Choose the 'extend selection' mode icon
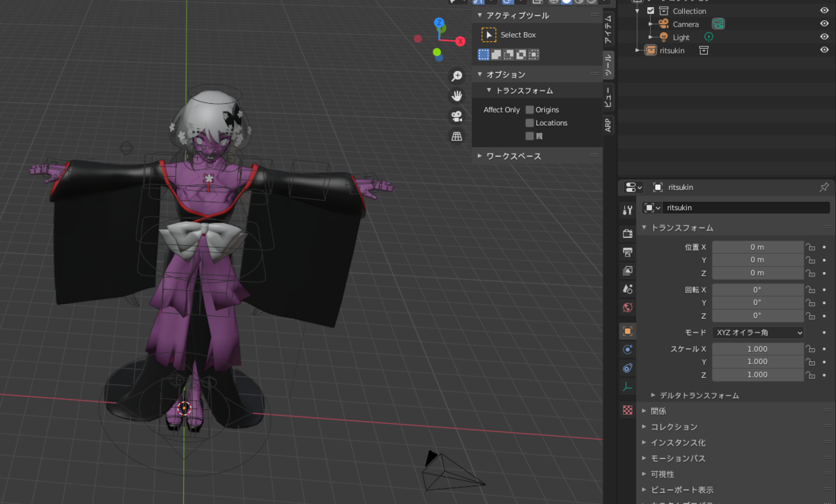The image size is (836, 504). tap(496, 54)
